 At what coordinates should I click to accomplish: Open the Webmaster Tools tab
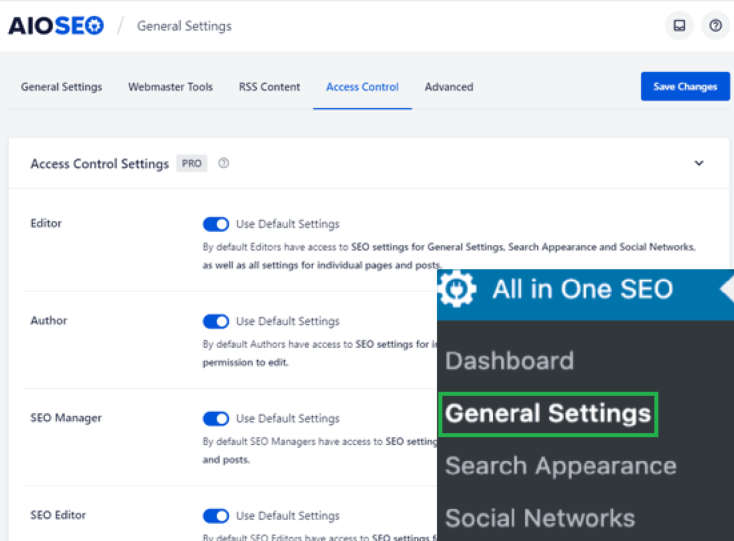pos(170,87)
